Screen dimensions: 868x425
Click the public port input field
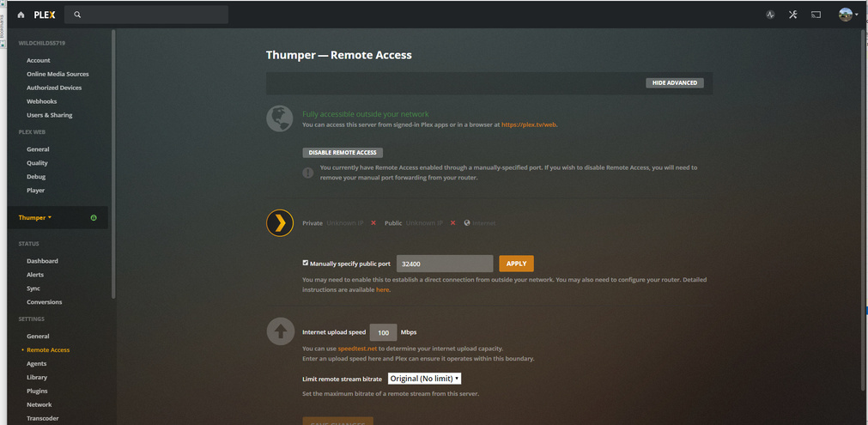pos(445,264)
